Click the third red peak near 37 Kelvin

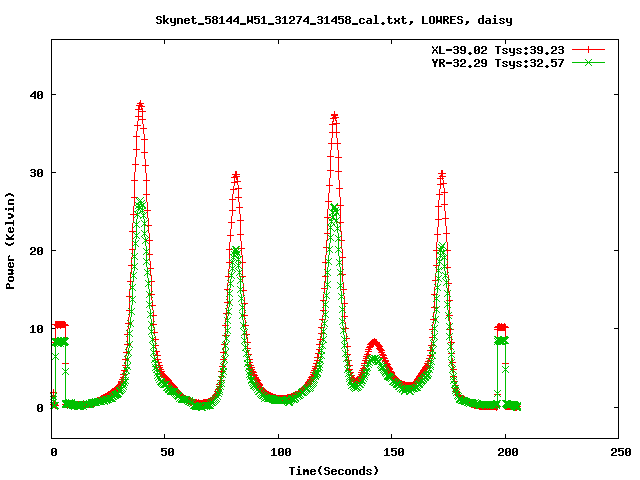pos(335,117)
